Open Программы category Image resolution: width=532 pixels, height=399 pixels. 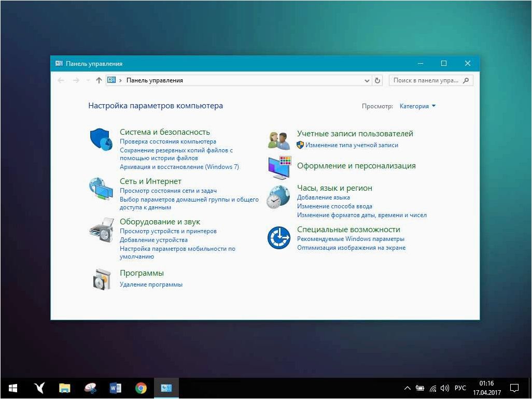(x=142, y=273)
